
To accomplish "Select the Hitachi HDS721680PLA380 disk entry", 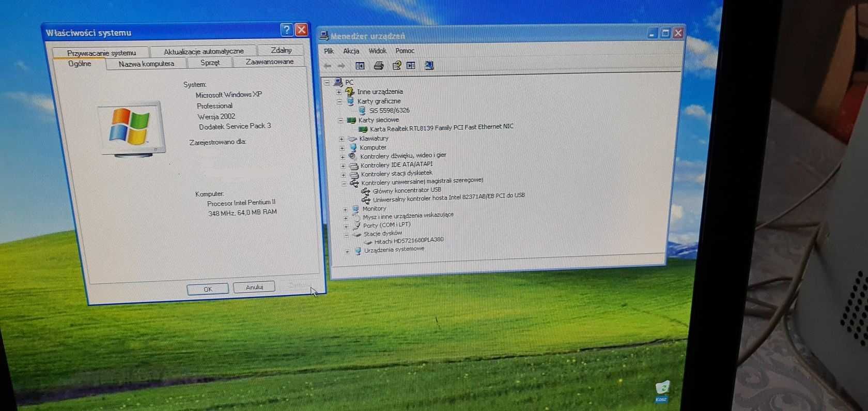I will 409,241.
